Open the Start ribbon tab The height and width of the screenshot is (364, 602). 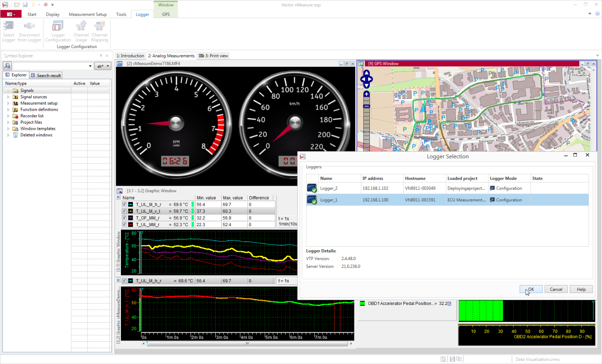(x=32, y=14)
